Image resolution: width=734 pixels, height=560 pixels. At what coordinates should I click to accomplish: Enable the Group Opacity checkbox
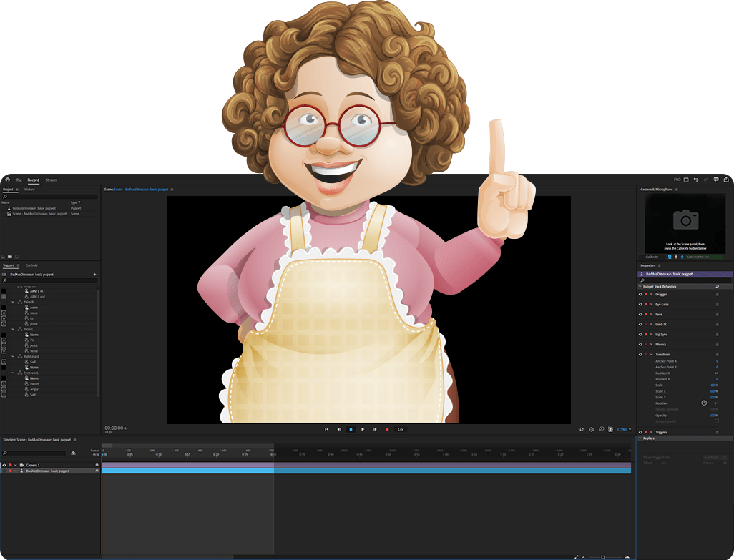717,421
